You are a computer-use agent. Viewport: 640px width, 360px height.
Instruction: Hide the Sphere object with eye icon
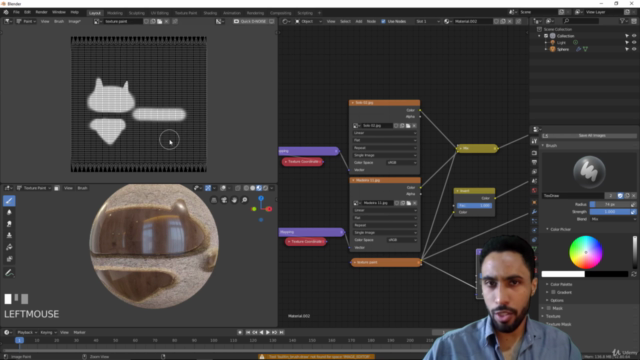click(634, 49)
